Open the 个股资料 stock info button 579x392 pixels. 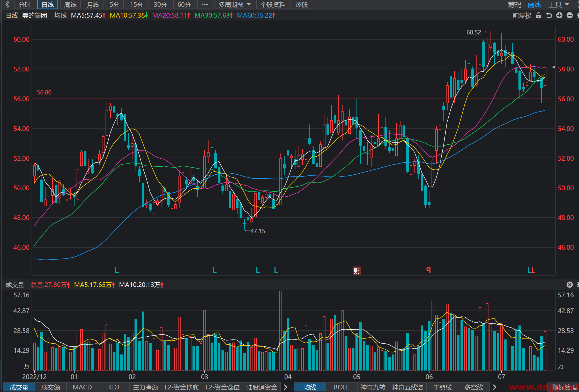tap(273, 5)
